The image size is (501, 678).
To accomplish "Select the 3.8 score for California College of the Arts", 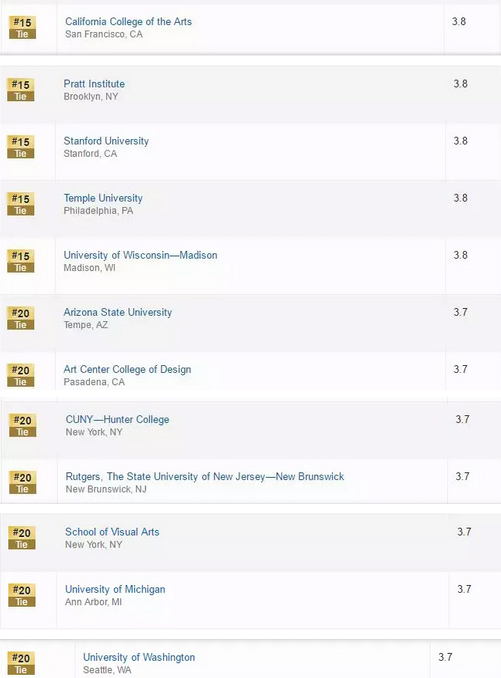I will 459,22.
